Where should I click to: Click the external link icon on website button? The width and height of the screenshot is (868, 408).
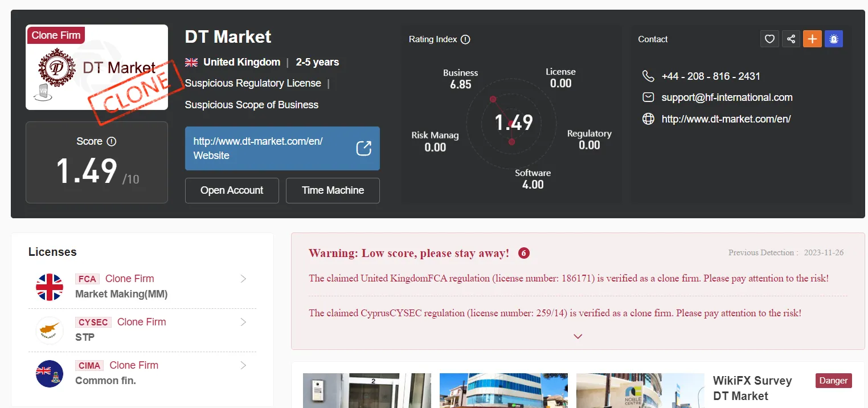point(363,148)
